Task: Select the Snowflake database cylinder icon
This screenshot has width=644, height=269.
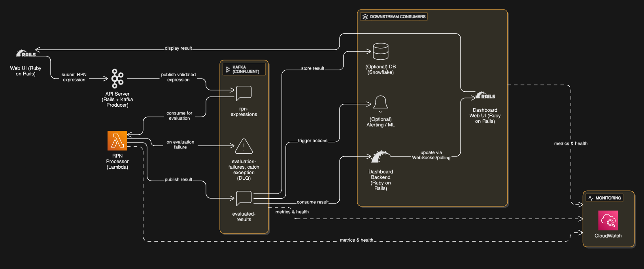Action: [x=380, y=51]
